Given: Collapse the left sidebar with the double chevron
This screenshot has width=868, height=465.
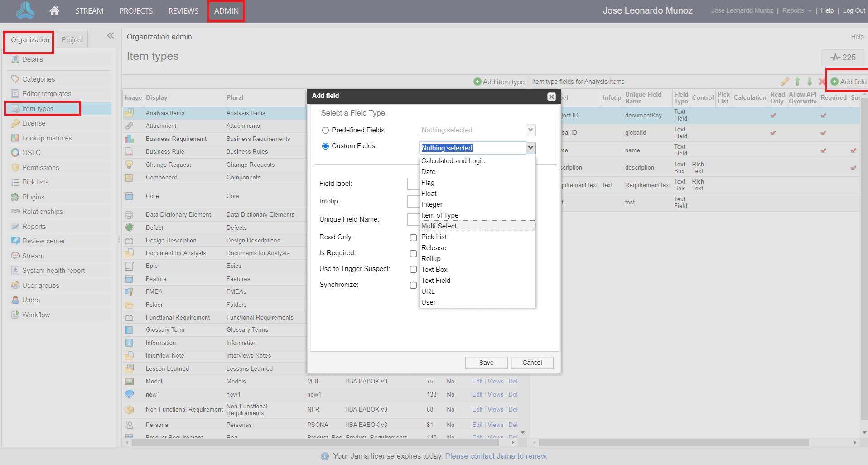Looking at the screenshot, I should pyautogui.click(x=111, y=36).
